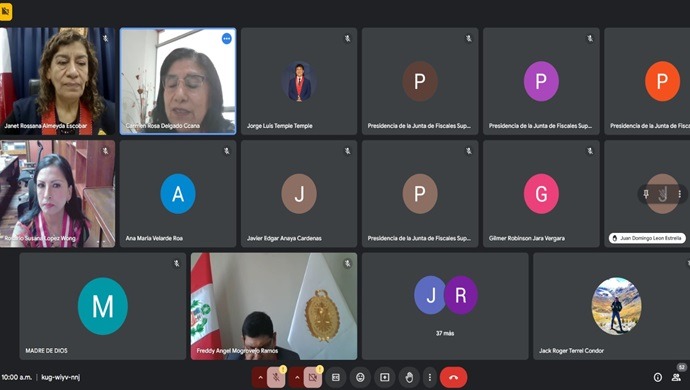The width and height of the screenshot is (690, 390).
Task: Click muted mic icon on Freddy Angel Mogrovejo tile
Action: pos(348,263)
